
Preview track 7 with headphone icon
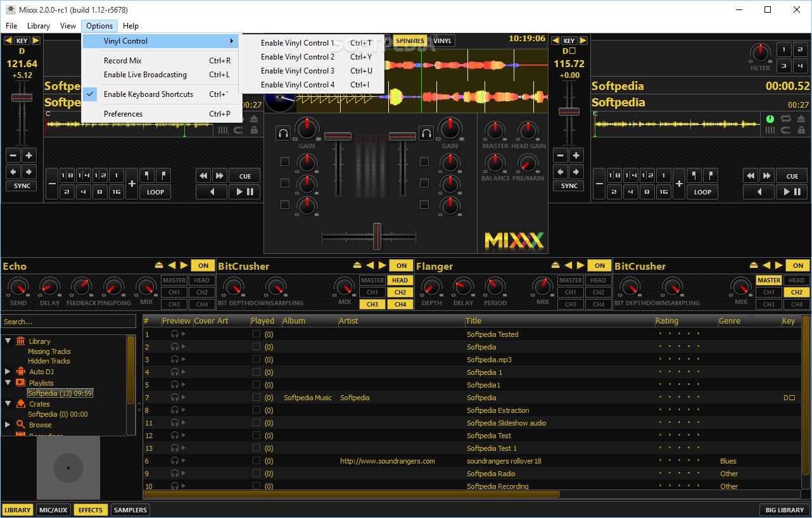coord(175,398)
